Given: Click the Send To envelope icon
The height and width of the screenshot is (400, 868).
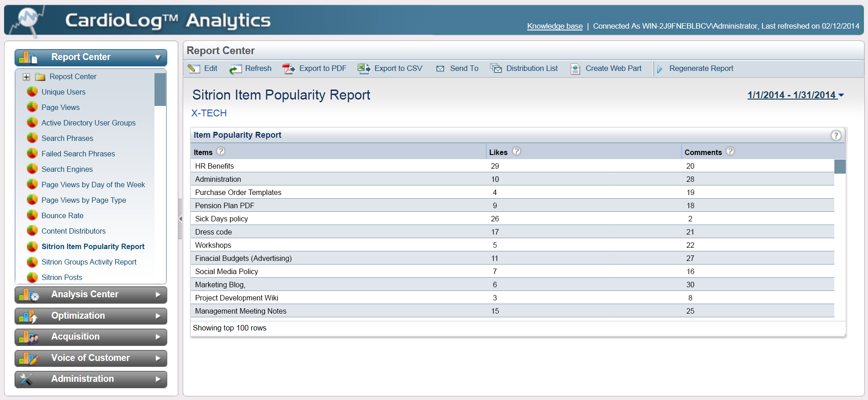Looking at the screenshot, I should point(440,69).
